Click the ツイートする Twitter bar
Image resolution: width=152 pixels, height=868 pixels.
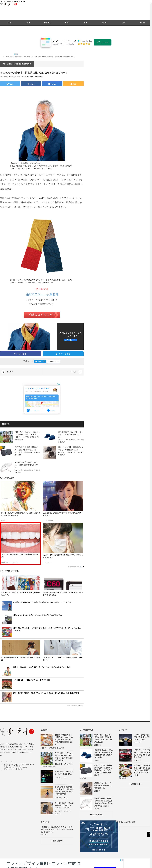[x=63, y=354]
